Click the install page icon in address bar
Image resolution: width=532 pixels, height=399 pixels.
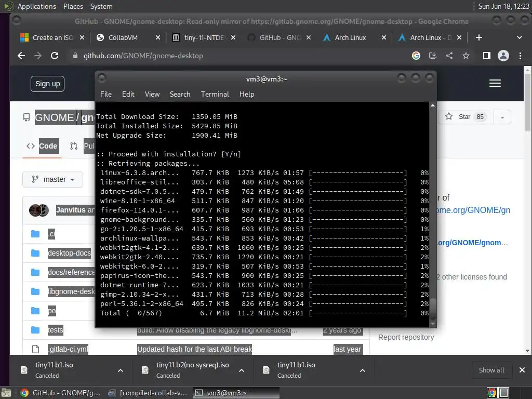click(433, 56)
